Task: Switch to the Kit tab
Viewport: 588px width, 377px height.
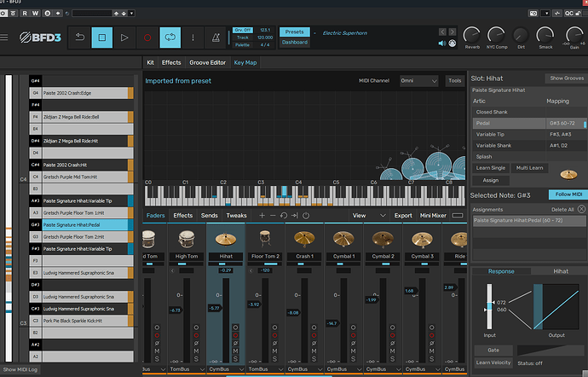Action: (150, 62)
